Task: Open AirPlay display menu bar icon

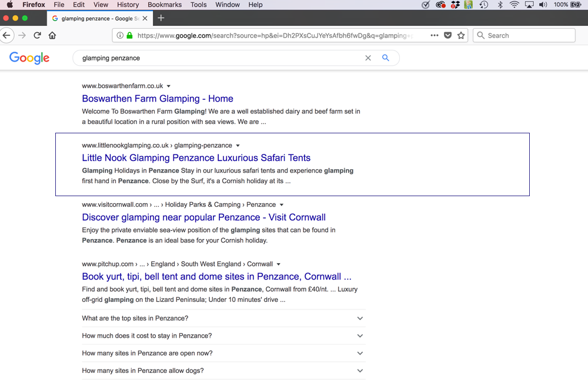Action: click(529, 5)
